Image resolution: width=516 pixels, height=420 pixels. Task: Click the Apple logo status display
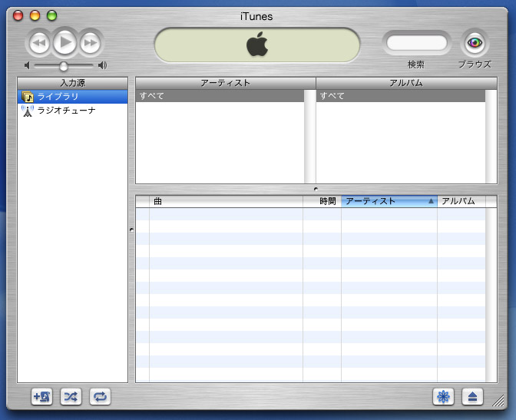coord(257,45)
